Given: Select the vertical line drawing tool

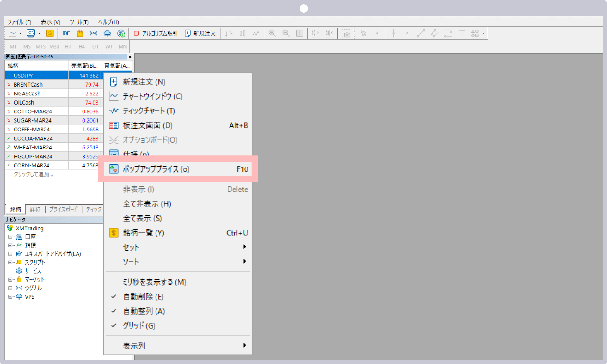Looking at the screenshot, I should click(x=393, y=33).
